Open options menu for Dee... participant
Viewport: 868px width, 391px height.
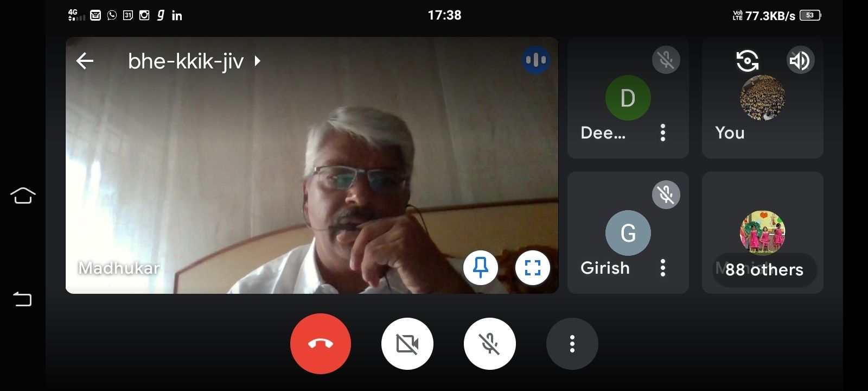(662, 133)
